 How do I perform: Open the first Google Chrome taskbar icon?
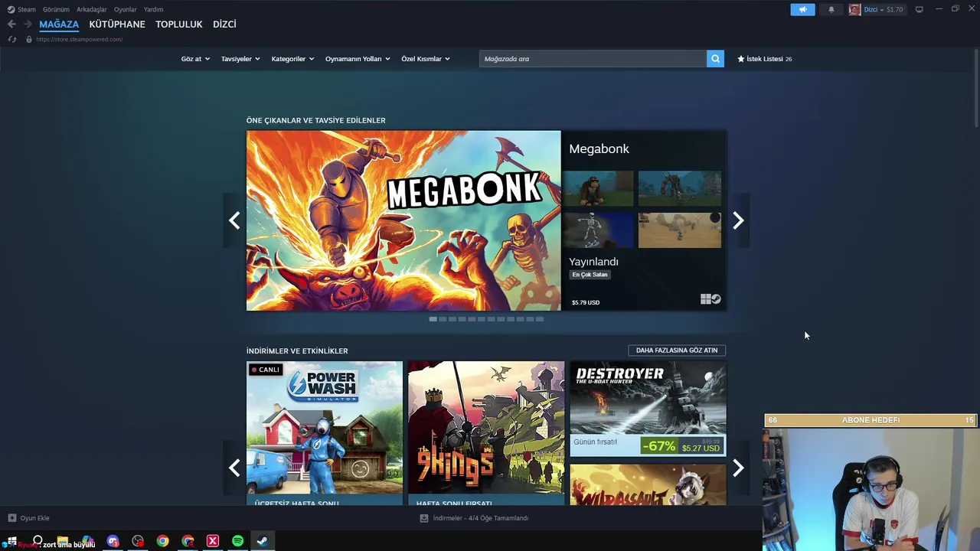point(162,541)
